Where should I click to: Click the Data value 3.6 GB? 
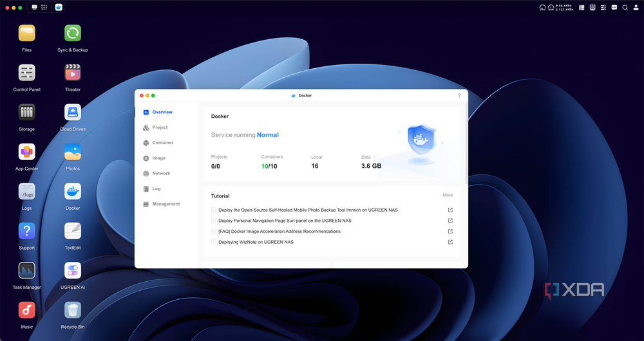pos(372,166)
